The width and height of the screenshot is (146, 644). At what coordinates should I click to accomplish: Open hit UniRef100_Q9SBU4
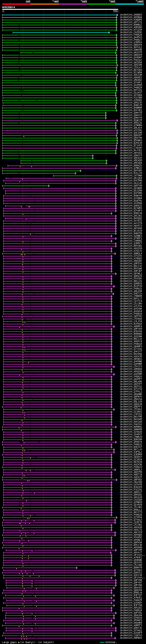pos(131,17)
